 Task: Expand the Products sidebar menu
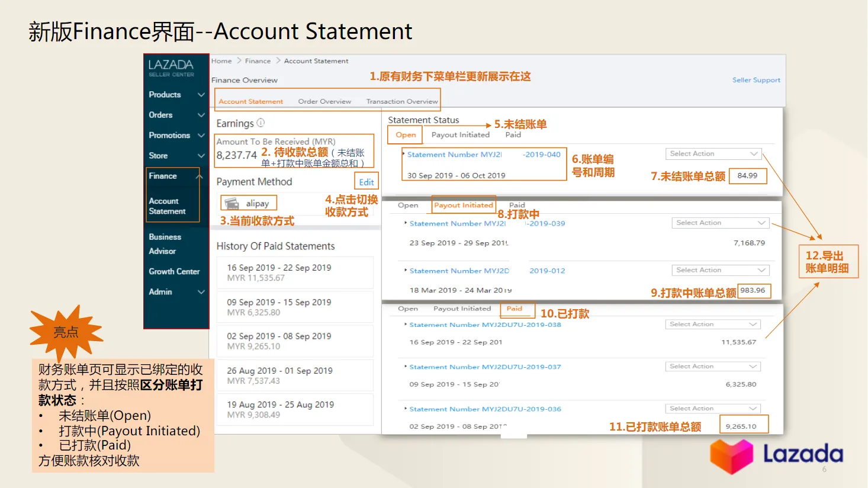click(x=201, y=95)
